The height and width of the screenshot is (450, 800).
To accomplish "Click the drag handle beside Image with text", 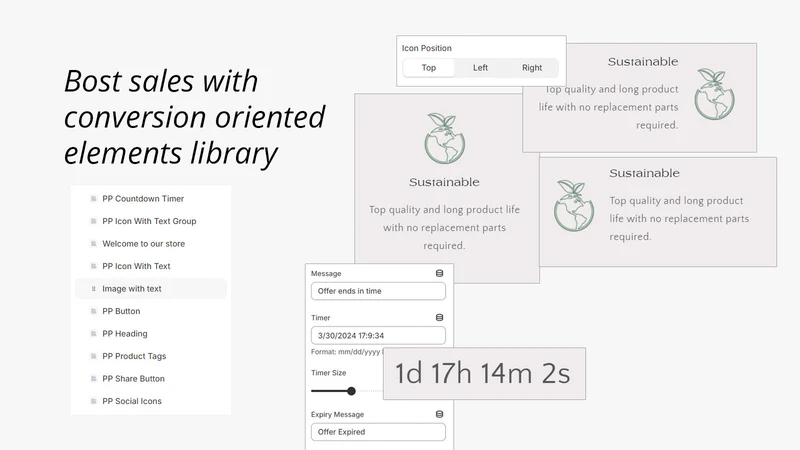I will click(93, 288).
